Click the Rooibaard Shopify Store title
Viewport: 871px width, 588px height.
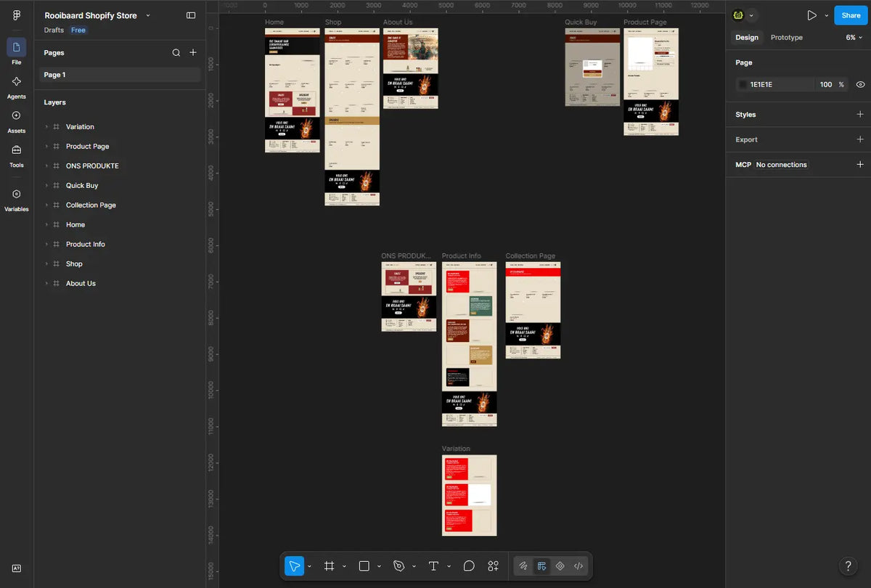coord(91,15)
